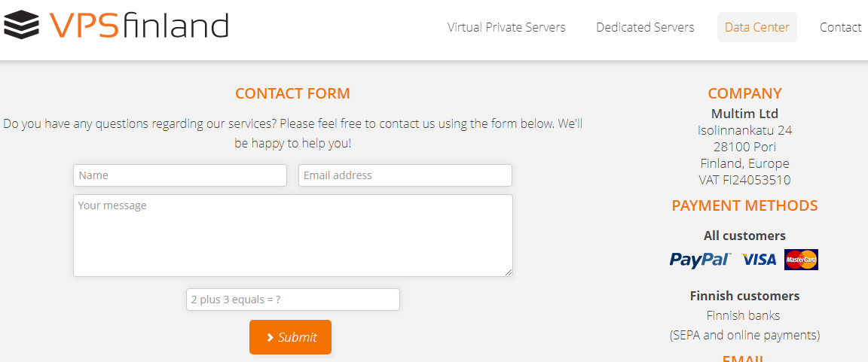Click the VPSfinland logo text

pyautogui.click(x=139, y=26)
